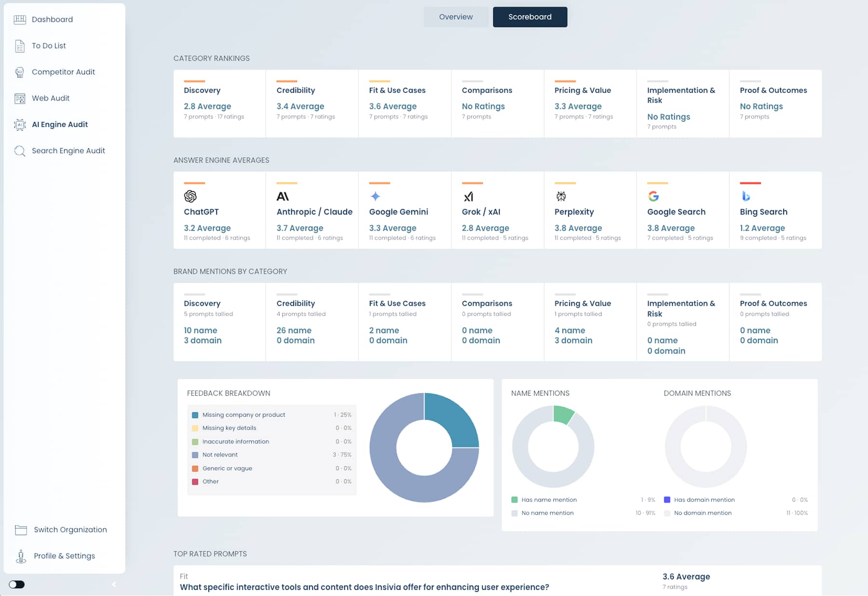This screenshot has height=596, width=868.
Task: Open the top rated Insivia prompt
Action: click(x=364, y=587)
